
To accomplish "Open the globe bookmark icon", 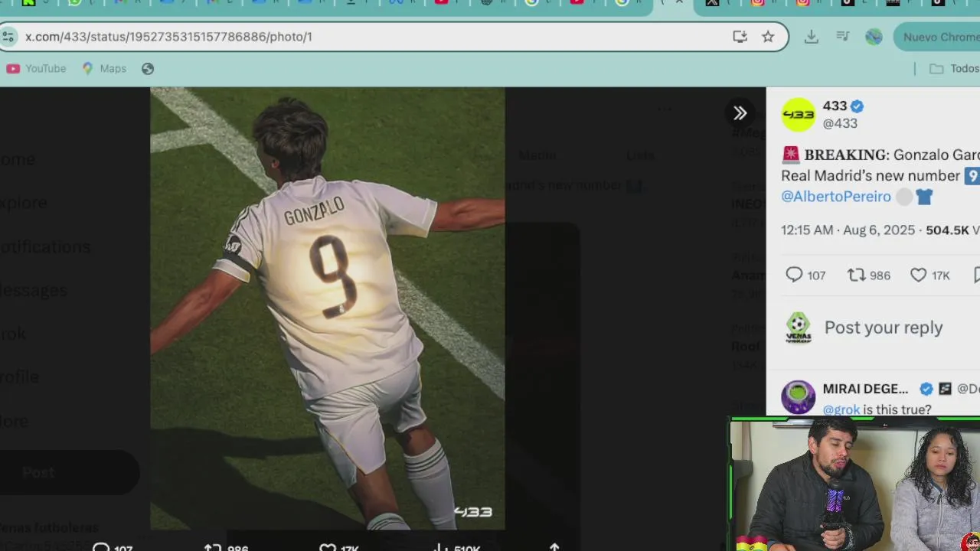I will (148, 69).
